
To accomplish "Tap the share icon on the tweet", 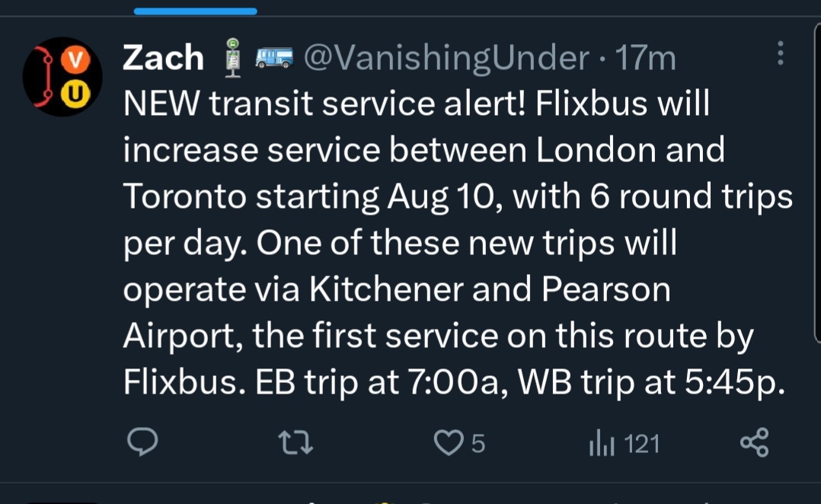I will [754, 442].
